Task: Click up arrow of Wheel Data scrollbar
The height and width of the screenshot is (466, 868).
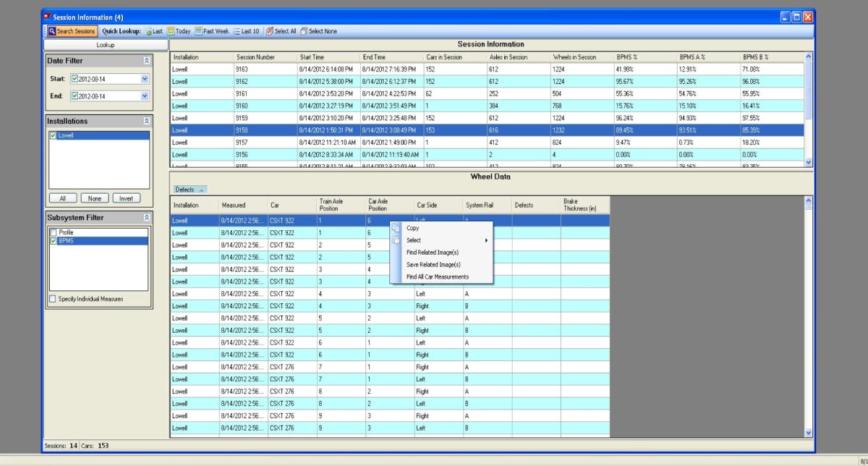Action: coord(809,200)
